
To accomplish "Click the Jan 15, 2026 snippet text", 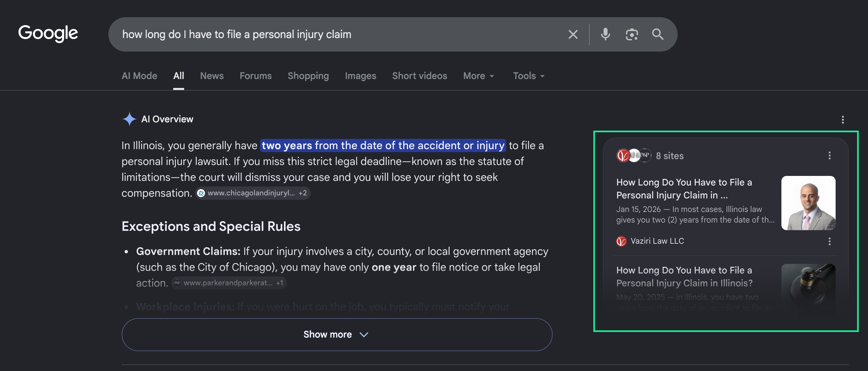I will 695,214.
